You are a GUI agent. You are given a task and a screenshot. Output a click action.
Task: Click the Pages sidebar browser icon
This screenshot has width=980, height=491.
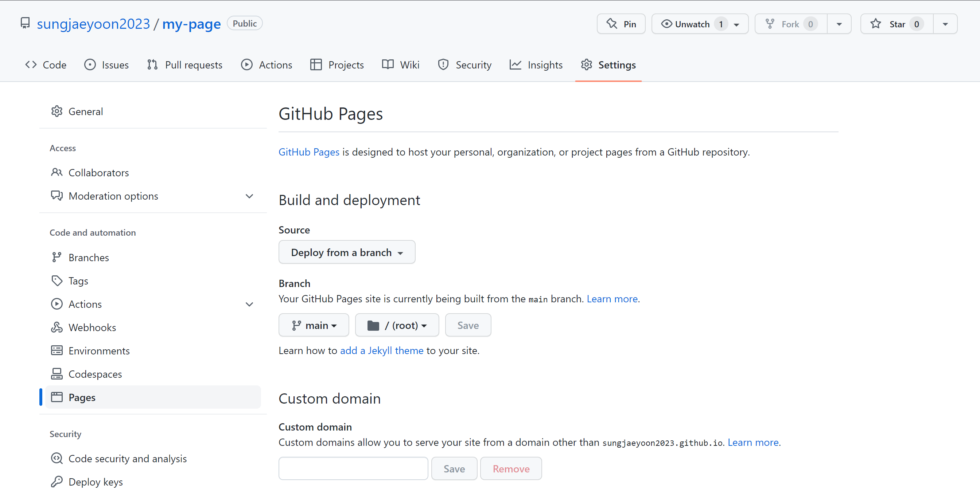[57, 397]
